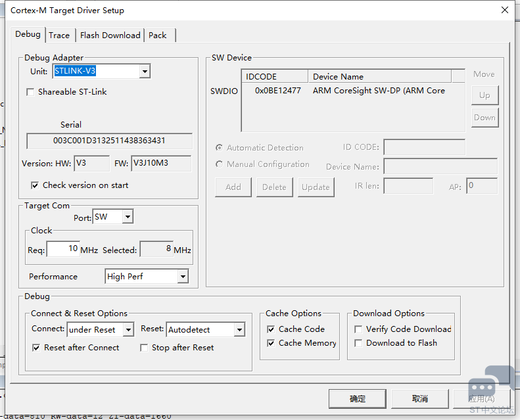The height and width of the screenshot is (420, 520).
Task: Select ARM CoreSight SW-DP device name
Action: [x=379, y=91]
